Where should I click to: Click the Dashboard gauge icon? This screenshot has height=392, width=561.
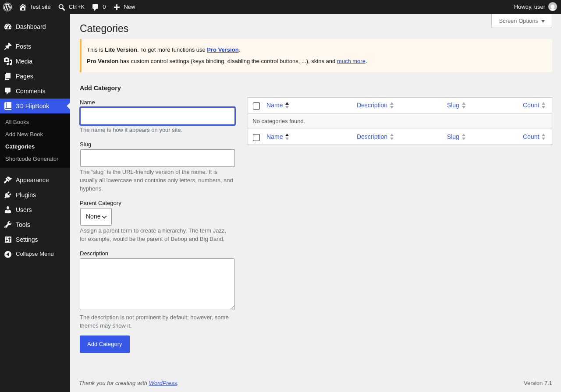[x=8, y=27]
